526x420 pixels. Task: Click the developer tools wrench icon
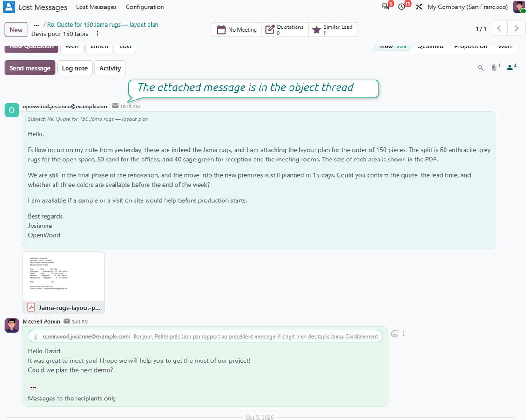(x=418, y=7)
